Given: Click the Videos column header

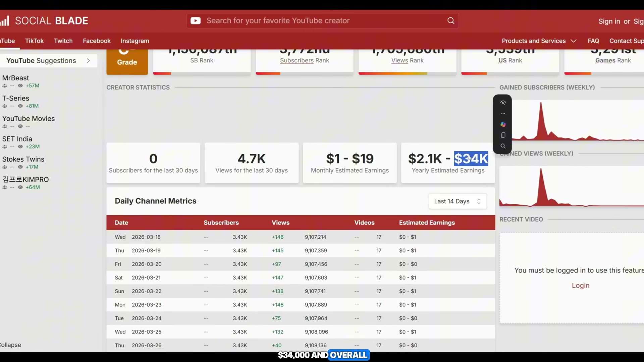Looking at the screenshot, I should pyautogui.click(x=364, y=223).
